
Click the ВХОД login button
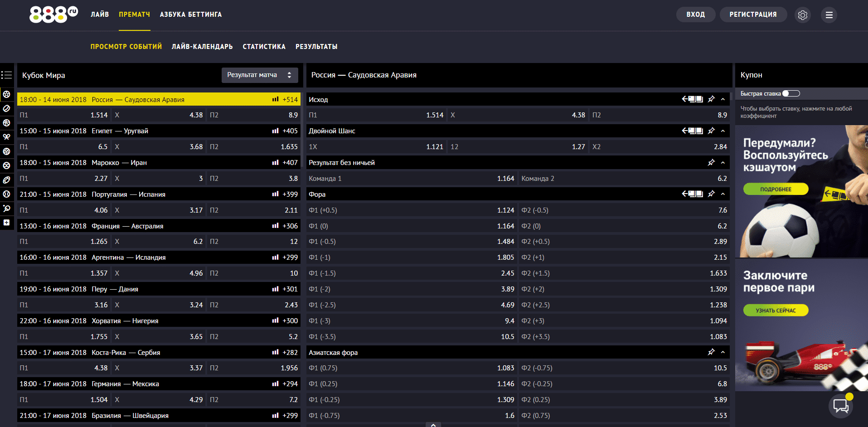696,15
